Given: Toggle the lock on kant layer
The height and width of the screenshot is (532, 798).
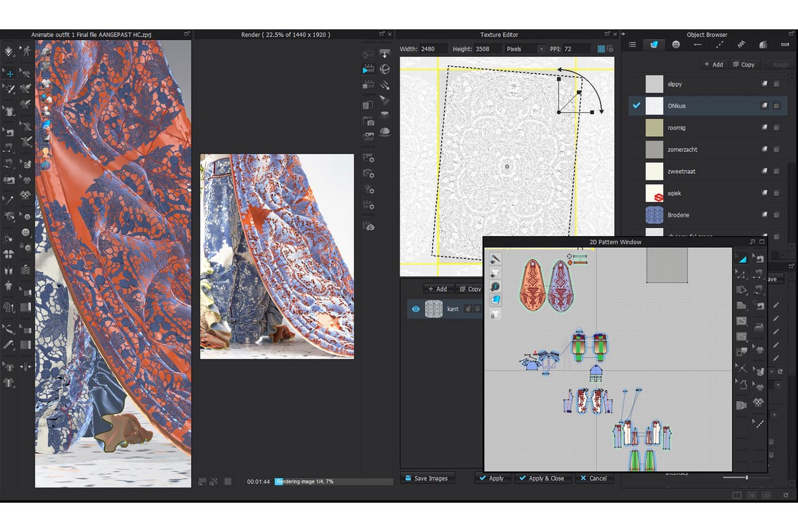Looking at the screenshot, I should coord(468,309).
